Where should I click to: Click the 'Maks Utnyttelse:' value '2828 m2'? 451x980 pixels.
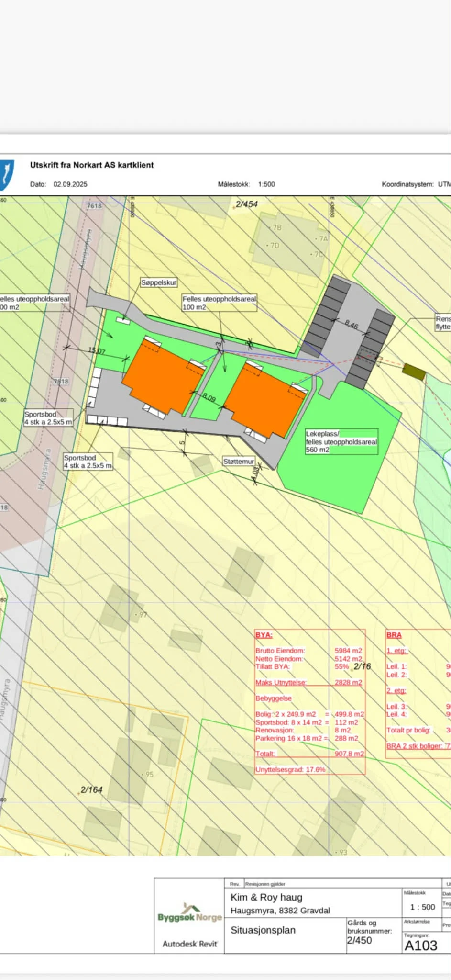coord(348,682)
